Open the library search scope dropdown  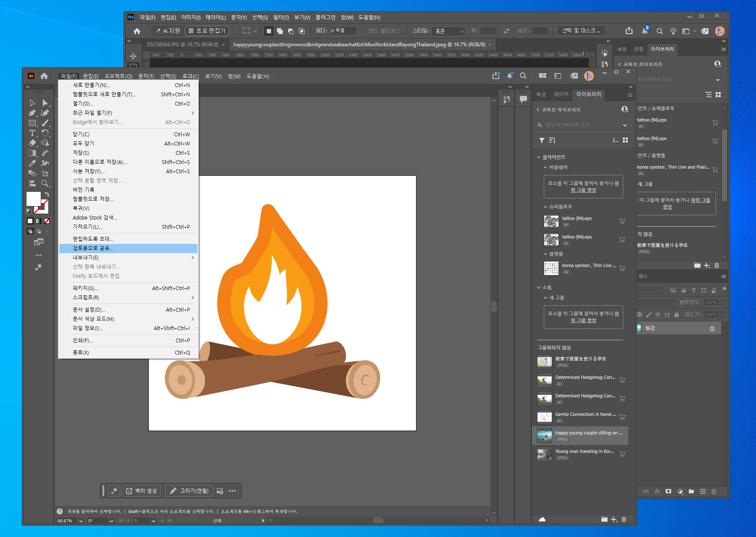pos(624,125)
